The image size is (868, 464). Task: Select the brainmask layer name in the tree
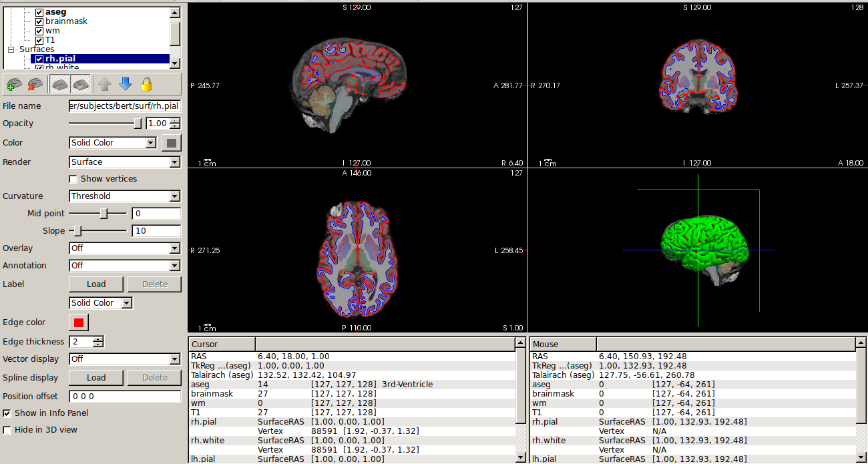[x=67, y=22]
